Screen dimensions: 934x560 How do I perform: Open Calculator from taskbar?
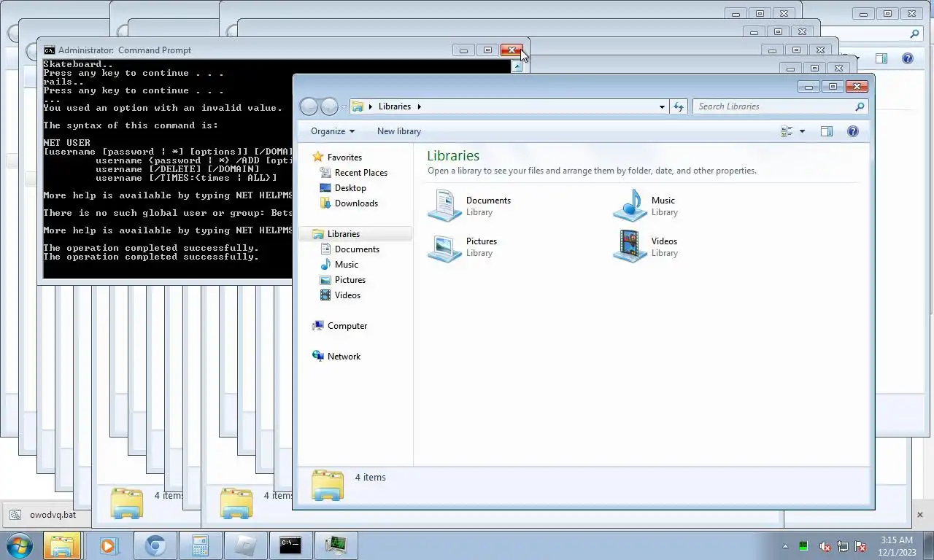point(199,545)
